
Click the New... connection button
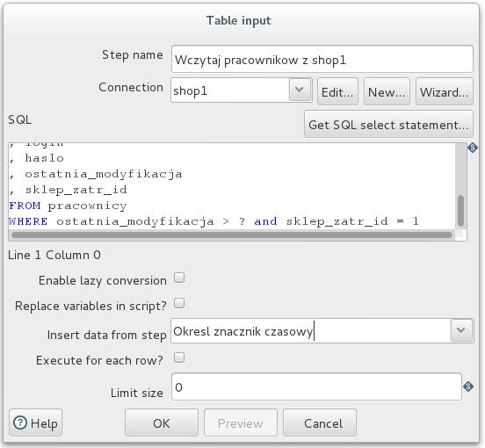coord(387,91)
